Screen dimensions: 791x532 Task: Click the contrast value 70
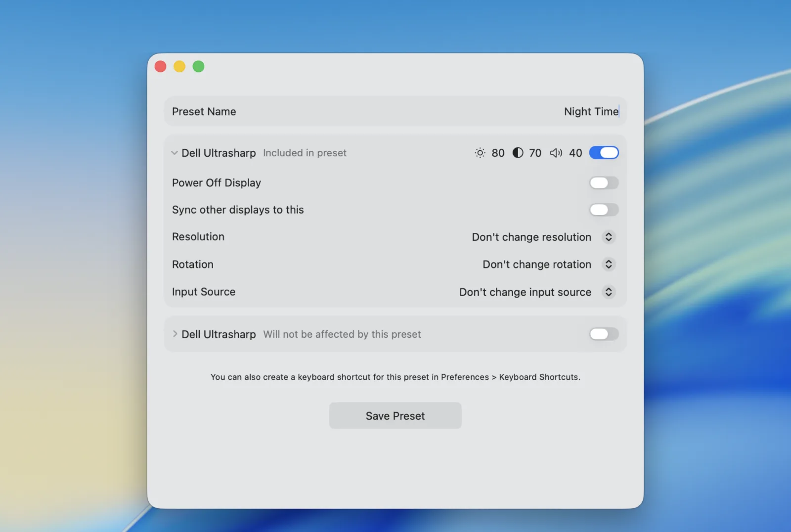tap(535, 153)
